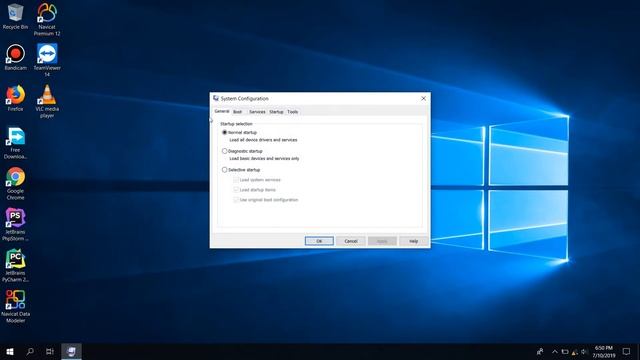Open Help for System Configuration
This screenshot has width=640, height=360.
[413, 241]
